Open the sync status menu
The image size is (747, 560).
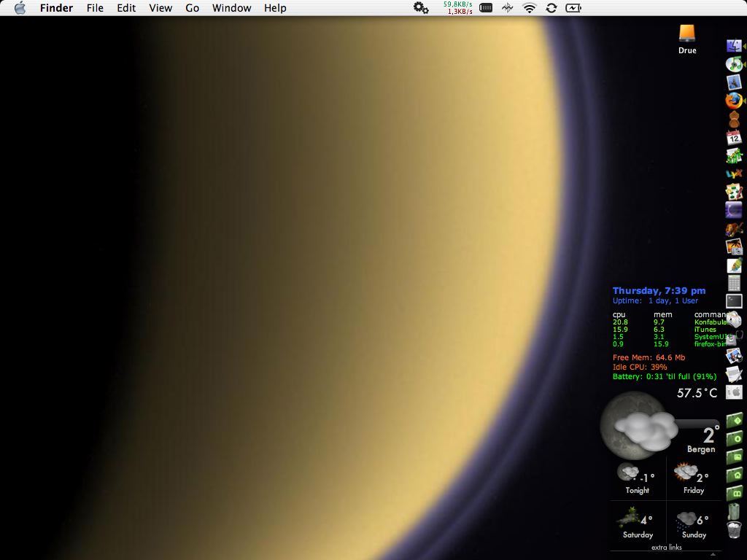(551, 8)
